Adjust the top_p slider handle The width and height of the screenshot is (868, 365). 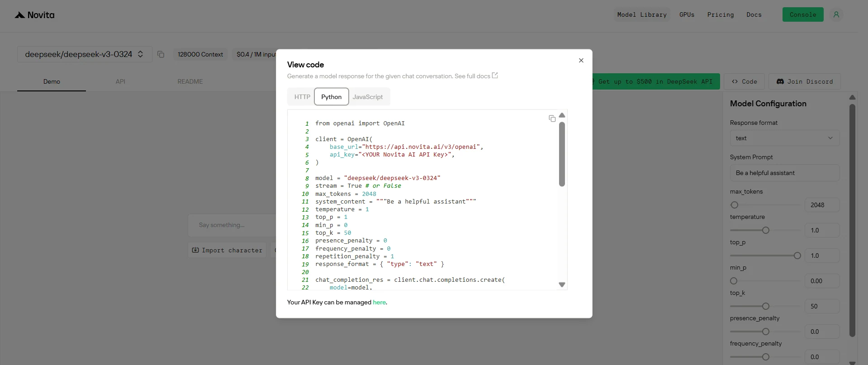[797, 256]
